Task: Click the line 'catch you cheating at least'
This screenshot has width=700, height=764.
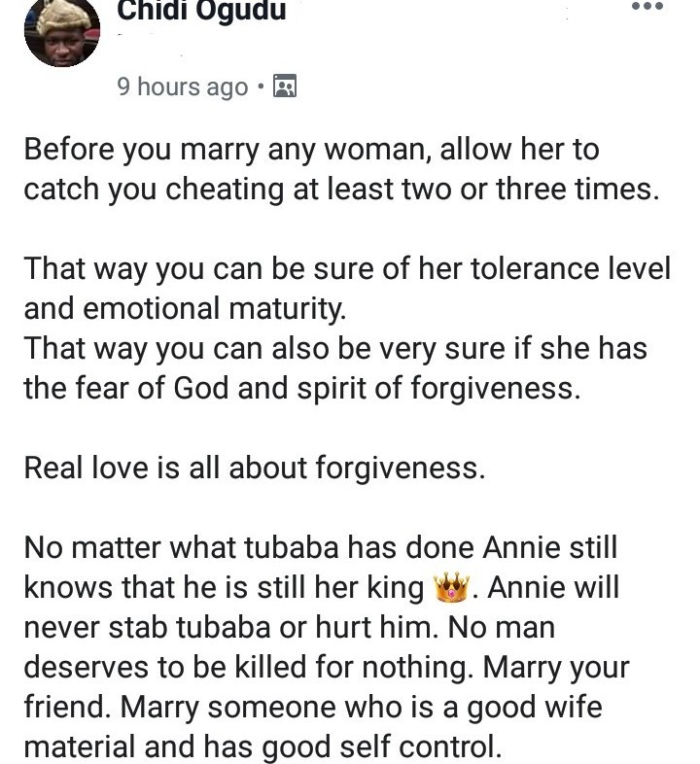Action: tap(341, 189)
